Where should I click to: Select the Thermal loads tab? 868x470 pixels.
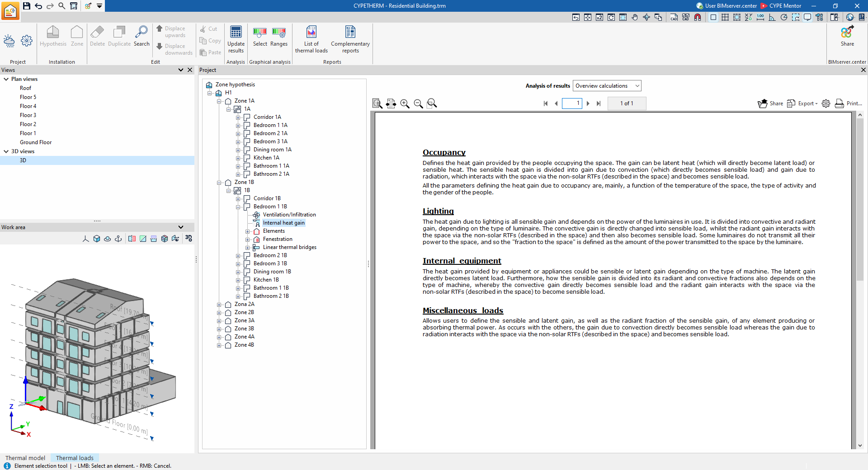[75, 458]
